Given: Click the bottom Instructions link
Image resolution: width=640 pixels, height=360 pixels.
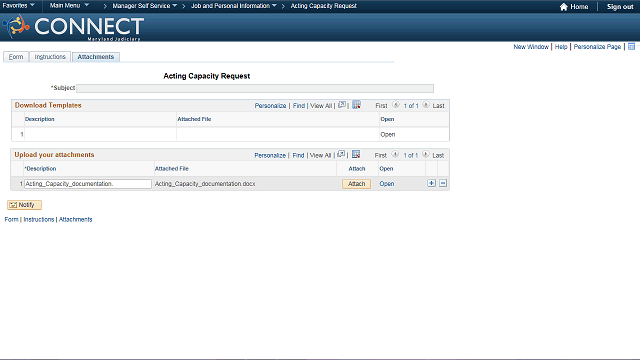Looking at the screenshot, I should (39, 220).
